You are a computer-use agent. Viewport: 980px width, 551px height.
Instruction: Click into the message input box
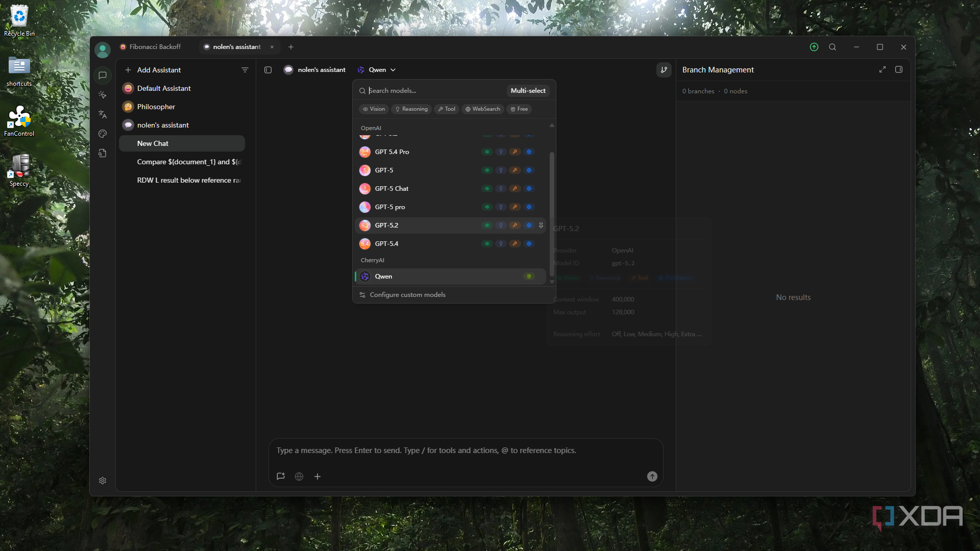465,450
